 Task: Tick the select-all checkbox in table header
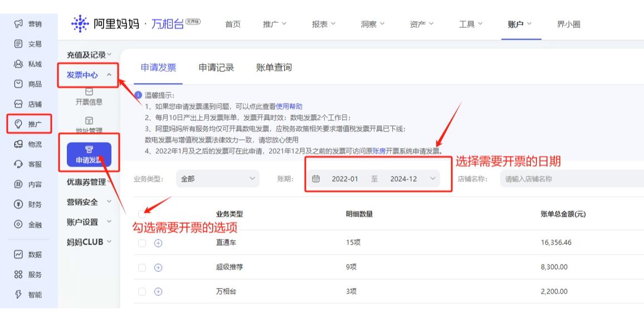pos(142,214)
